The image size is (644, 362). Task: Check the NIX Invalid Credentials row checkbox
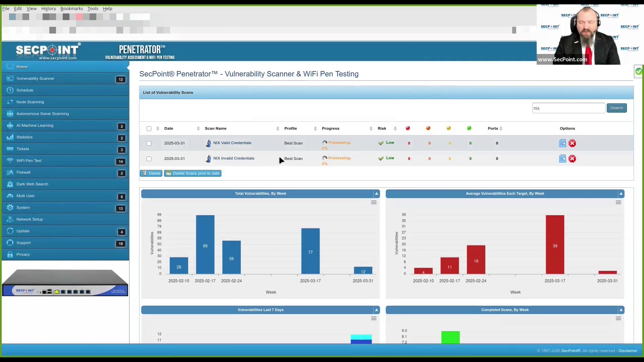[149, 159]
